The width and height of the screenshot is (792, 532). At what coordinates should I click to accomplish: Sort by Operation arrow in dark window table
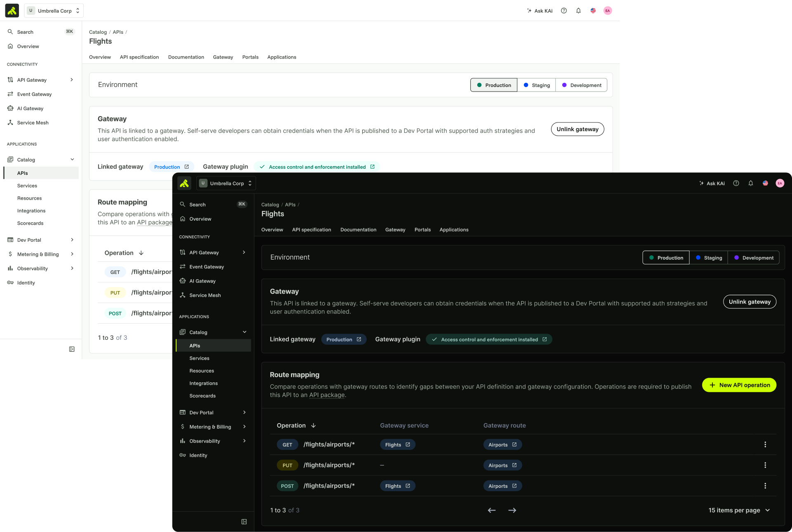point(313,426)
